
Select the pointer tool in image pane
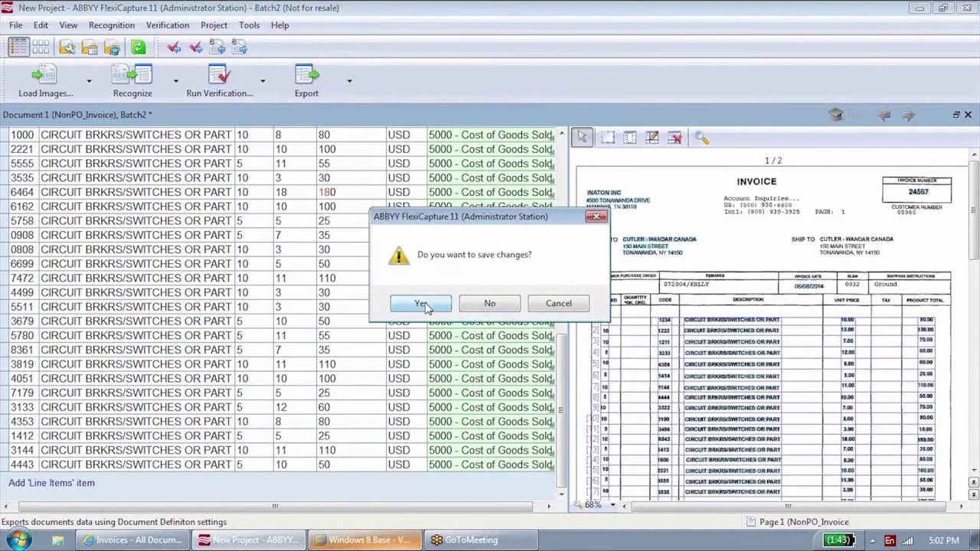pyautogui.click(x=582, y=138)
